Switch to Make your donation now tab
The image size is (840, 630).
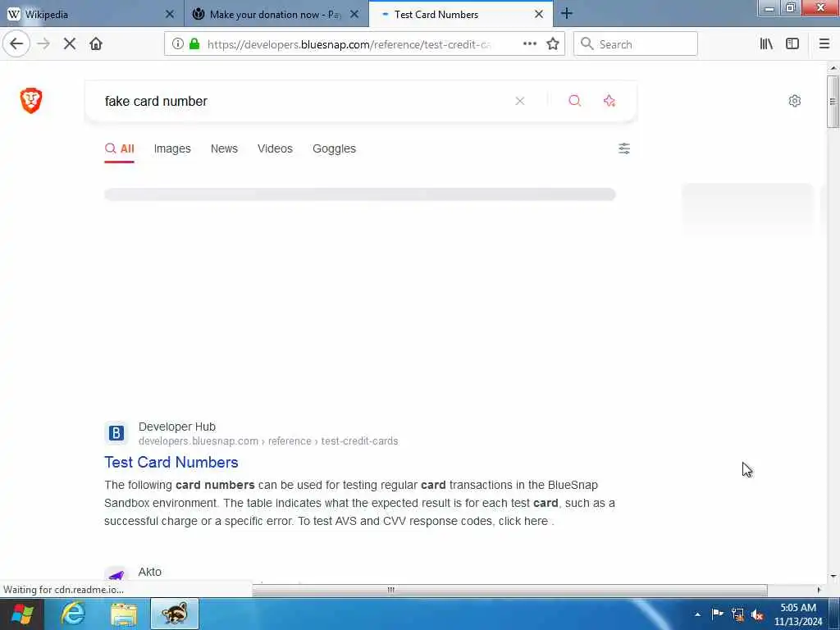coord(276,15)
